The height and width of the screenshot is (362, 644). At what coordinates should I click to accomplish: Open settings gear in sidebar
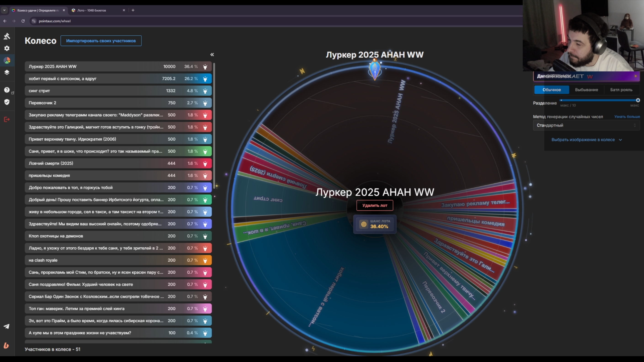(7, 48)
